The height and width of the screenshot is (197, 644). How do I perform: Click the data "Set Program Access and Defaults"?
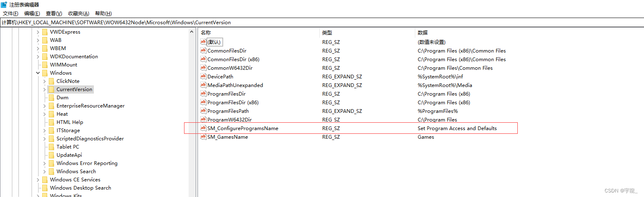coord(457,128)
